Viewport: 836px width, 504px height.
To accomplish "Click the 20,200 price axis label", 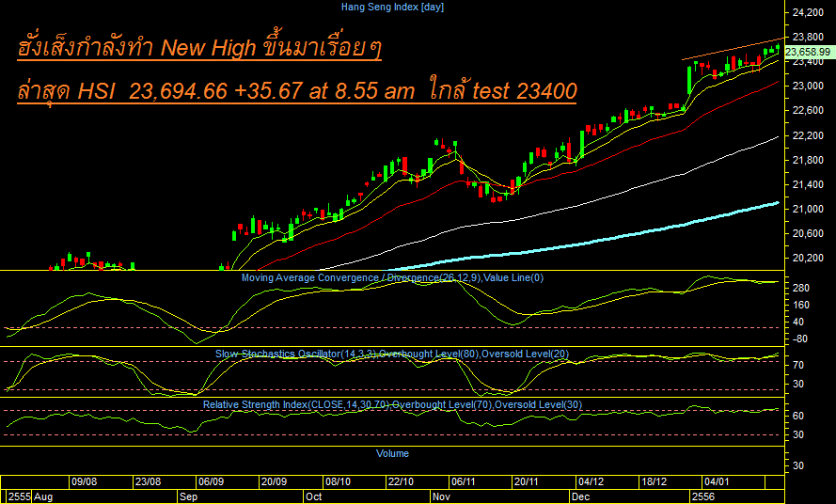I will click(x=809, y=259).
